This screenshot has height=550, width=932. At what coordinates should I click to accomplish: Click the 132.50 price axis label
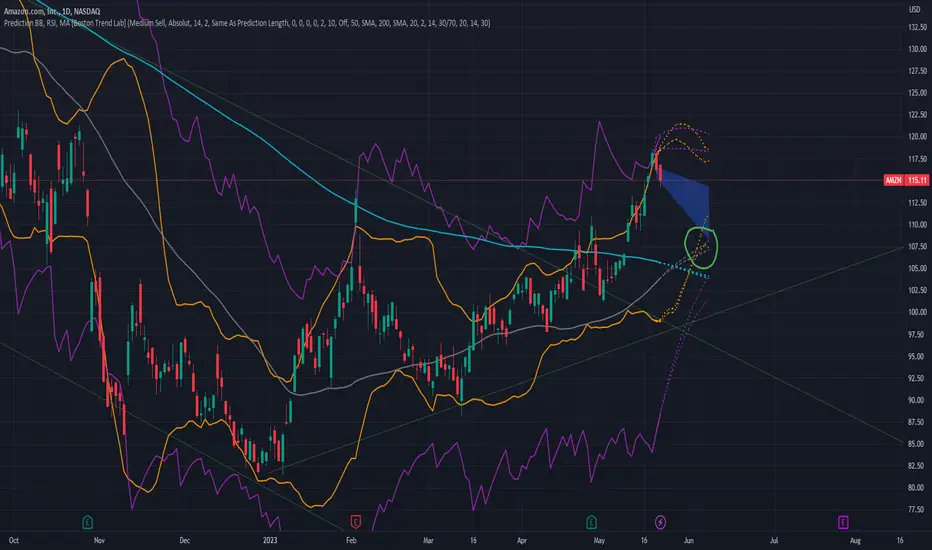pos(918,27)
